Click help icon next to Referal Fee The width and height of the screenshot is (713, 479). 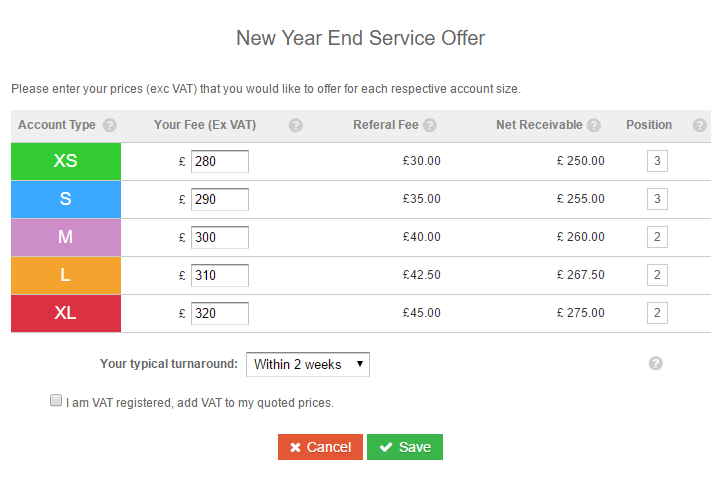pyautogui.click(x=430, y=126)
